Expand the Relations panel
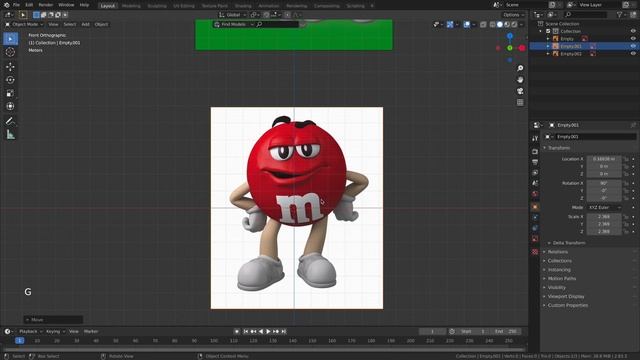The height and width of the screenshot is (360, 640). coord(558,252)
